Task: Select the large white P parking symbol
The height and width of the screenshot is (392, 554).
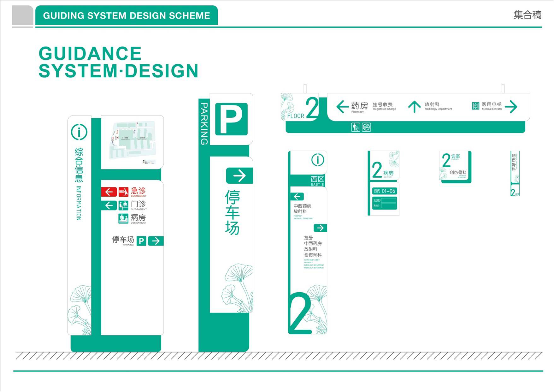Action: point(231,119)
